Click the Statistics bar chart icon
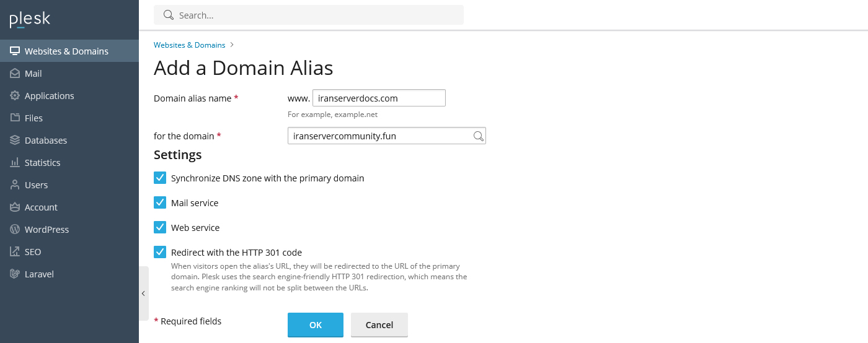 15,163
